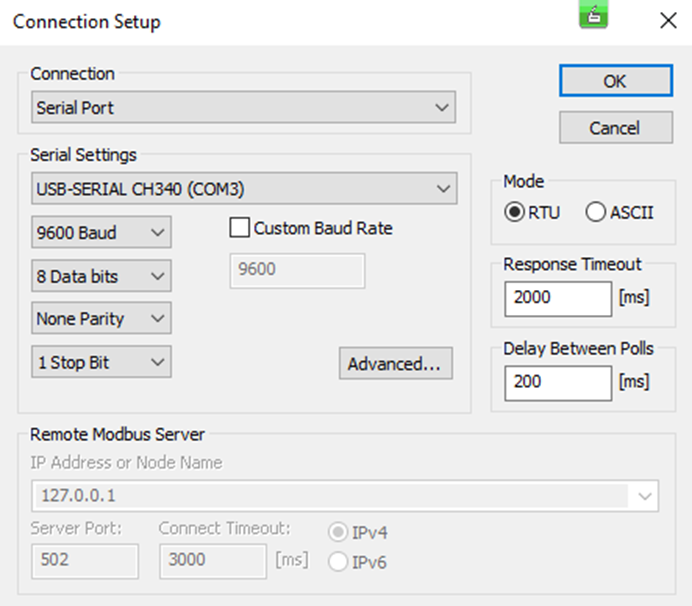Viewport: 692px width, 606px height.
Task: Expand the 1 Stop Bit dropdown
Action: 101,362
